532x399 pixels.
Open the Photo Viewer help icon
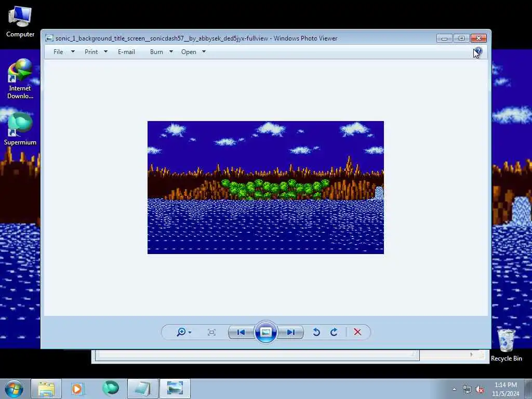pos(478,52)
